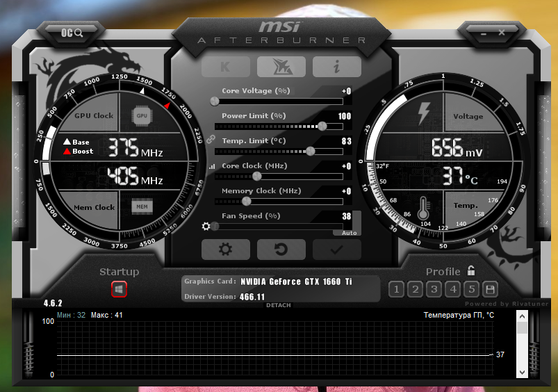Click the Core Clock slider handle
Screen dimensions: 558x392
tap(256, 177)
